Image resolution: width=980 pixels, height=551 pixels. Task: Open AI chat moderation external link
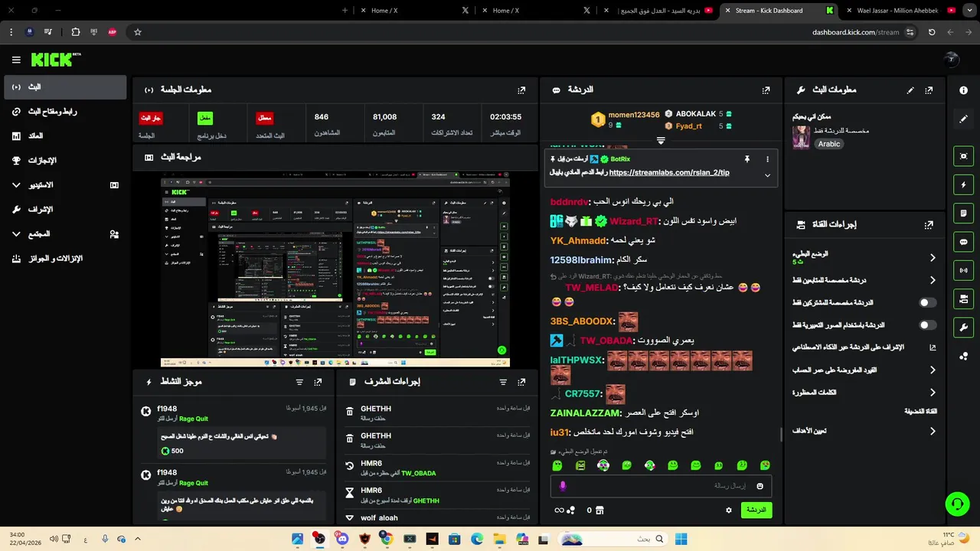[933, 347]
